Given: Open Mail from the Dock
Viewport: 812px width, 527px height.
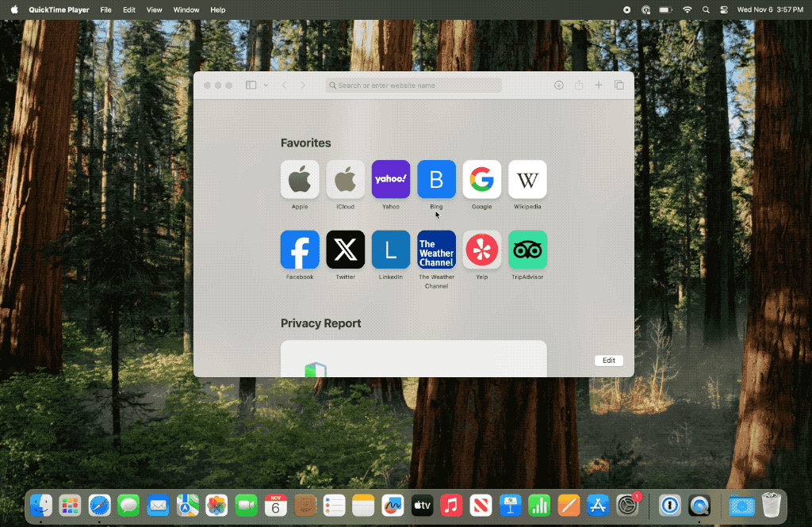Looking at the screenshot, I should (158, 506).
